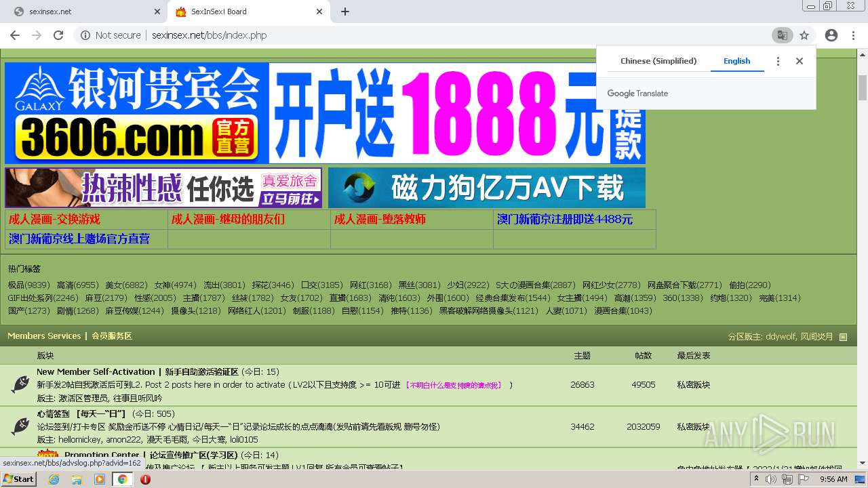Choose Chinese (Simplified) in translate popup

coord(658,61)
